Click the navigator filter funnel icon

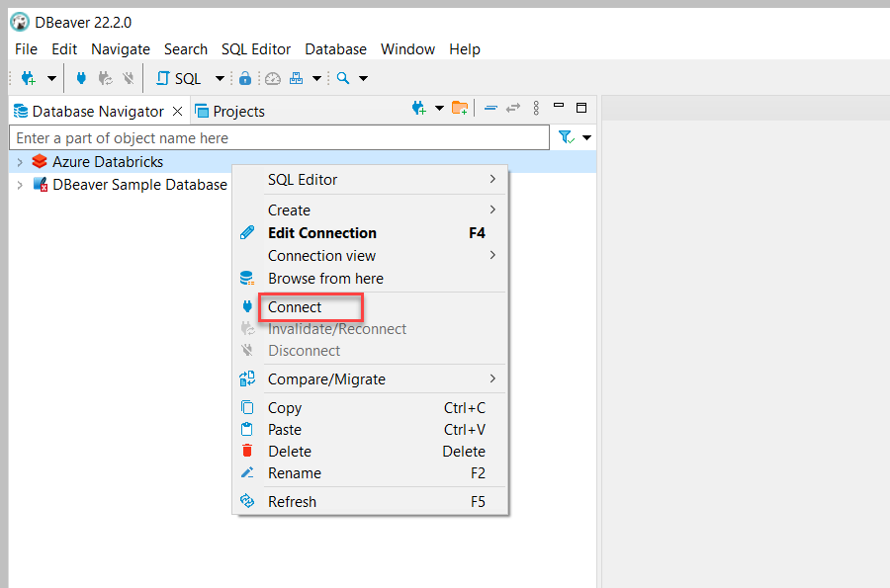point(566,137)
